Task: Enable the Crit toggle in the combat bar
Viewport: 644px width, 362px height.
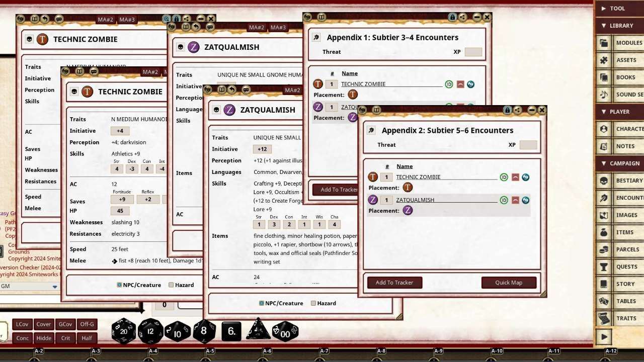Action: pyautogui.click(x=65, y=338)
